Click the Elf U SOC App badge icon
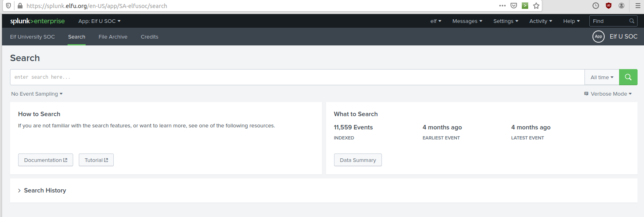Image resolution: width=644 pixels, height=217 pixels. click(598, 37)
